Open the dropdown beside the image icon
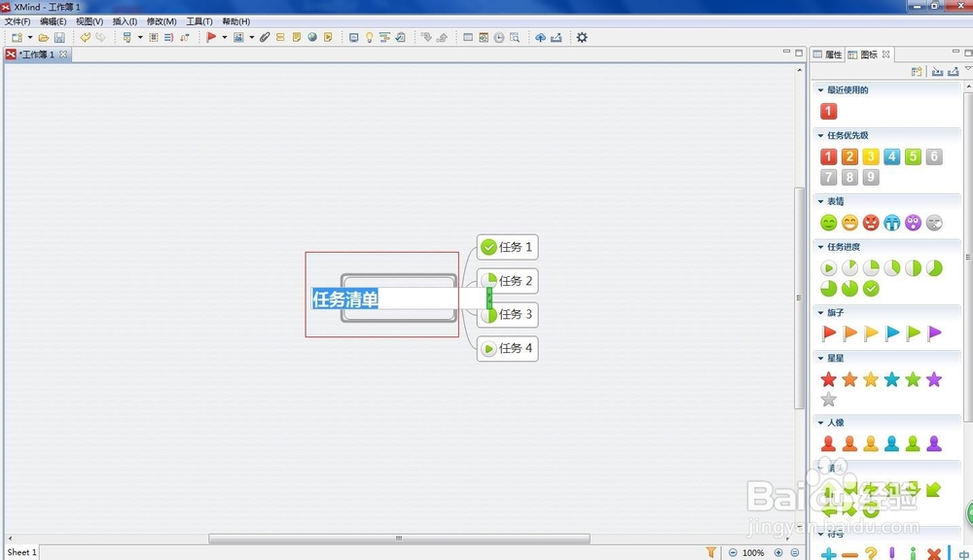This screenshot has height=560, width=973. pos(251,37)
